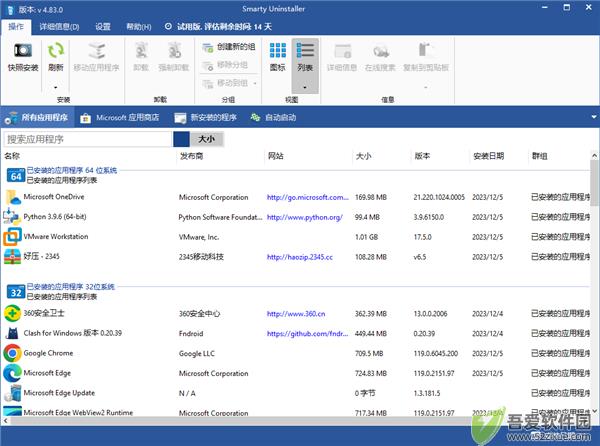The width and height of the screenshot is (600, 446).
Task: Click the Google LLC publisher cell
Action: (x=197, y=353)
